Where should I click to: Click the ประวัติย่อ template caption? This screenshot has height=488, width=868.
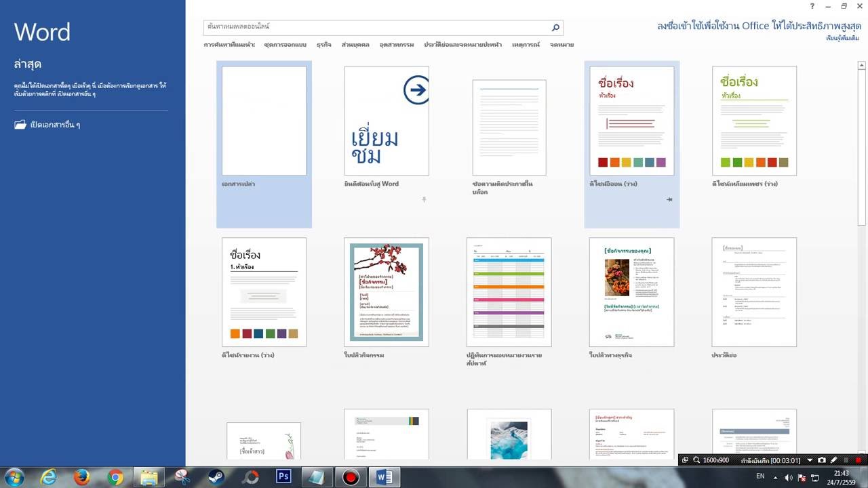[724, 355]
